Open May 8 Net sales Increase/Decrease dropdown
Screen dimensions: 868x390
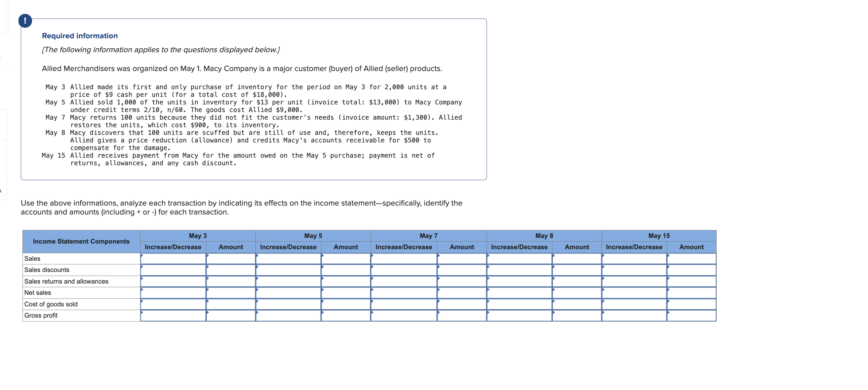click(x=519, y=293)
